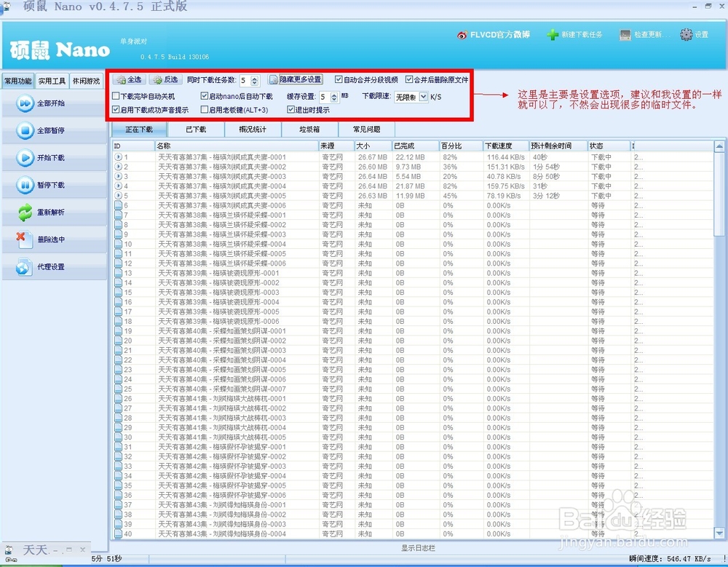Toggle 退出时提示 checkbox

point(290,110)
